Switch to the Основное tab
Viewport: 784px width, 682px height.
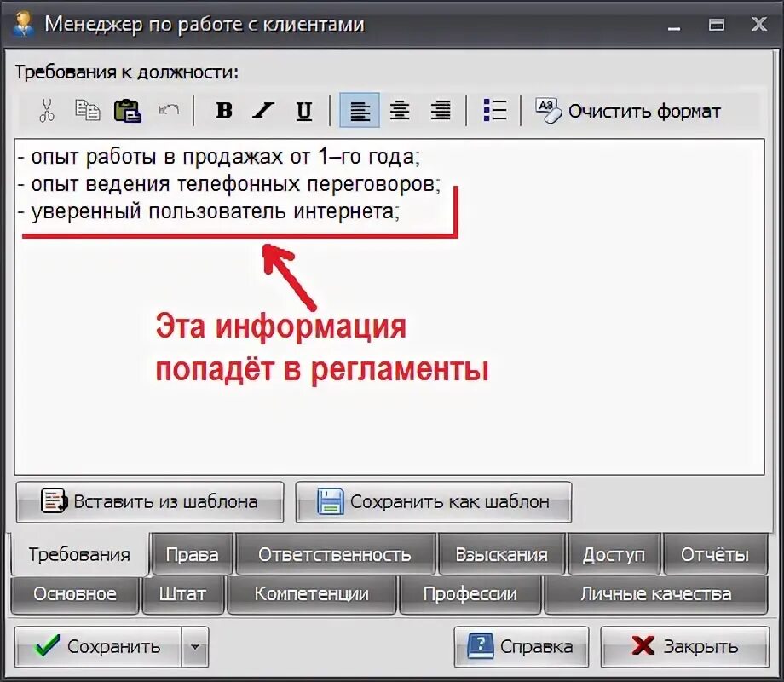(75, 594)
